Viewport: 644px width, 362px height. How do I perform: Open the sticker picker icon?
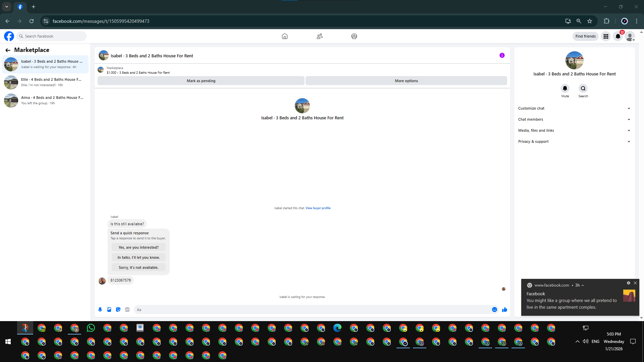pyautogui.click(x=118, y=310)
